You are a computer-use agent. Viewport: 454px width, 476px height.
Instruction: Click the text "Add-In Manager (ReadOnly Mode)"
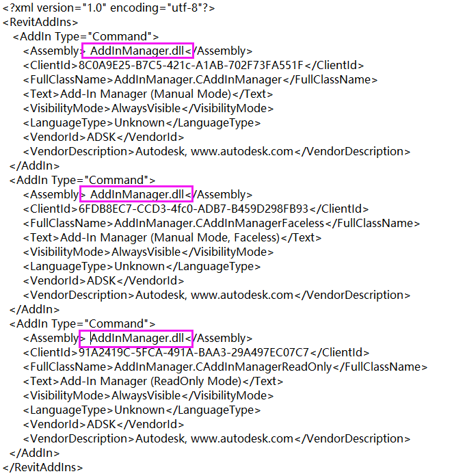click(x=151, y=382)
